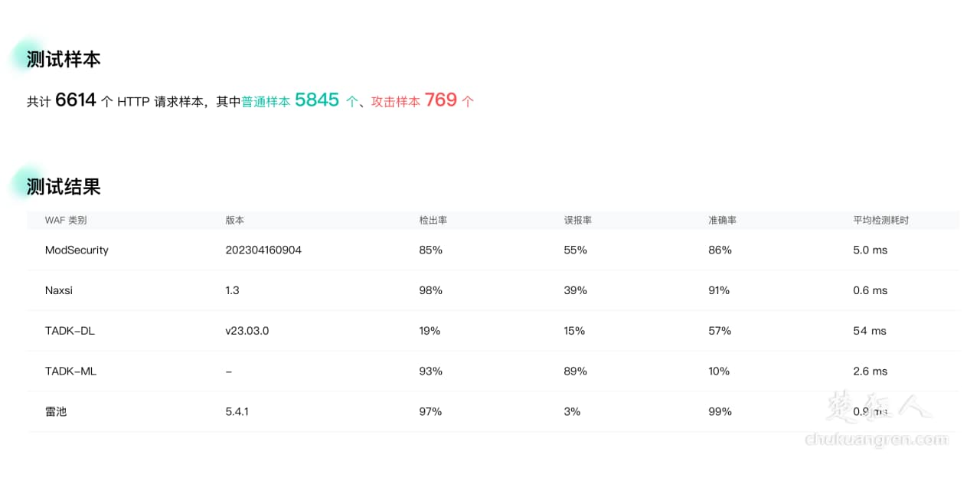The height and width of the screenshot is (481, 980).
Task: Click the total sample count 6614
Action: pyautogui.click(x=76, y=100)
